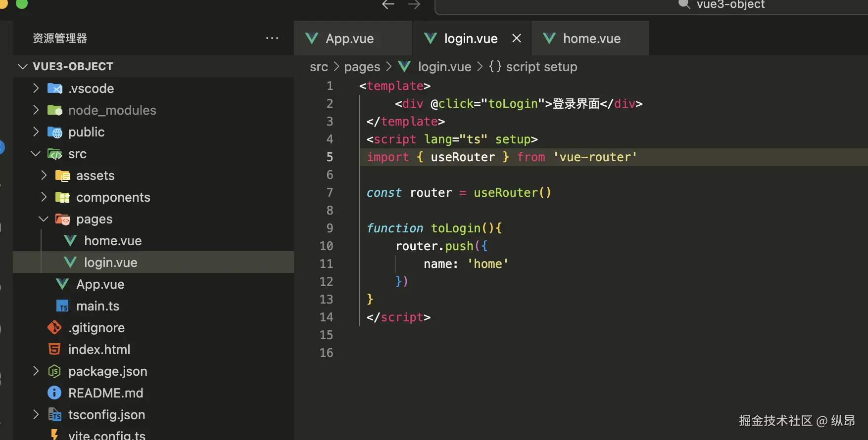Expand the node_modules folder chevron

tap(36, 110)
